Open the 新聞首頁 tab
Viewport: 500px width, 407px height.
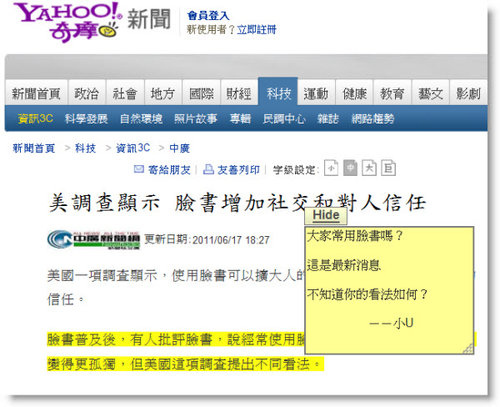pos(36,93)
